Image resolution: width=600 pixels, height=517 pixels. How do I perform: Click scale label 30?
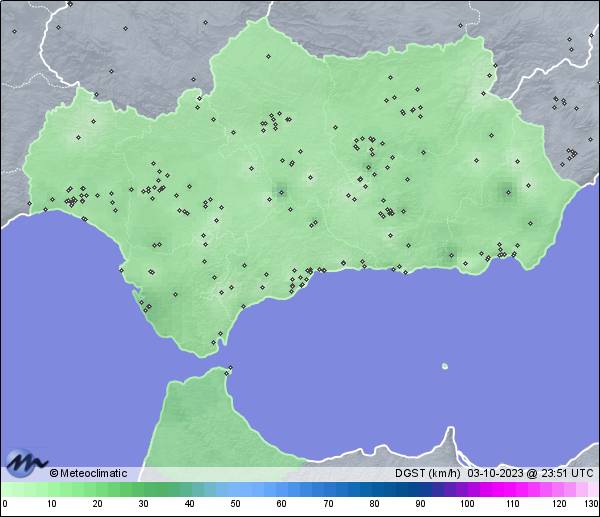point(143,504)
